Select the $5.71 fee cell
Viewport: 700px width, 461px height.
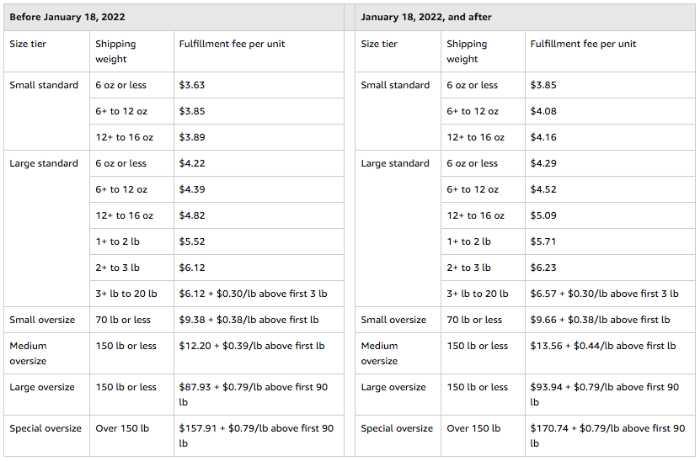coord(543,241)
